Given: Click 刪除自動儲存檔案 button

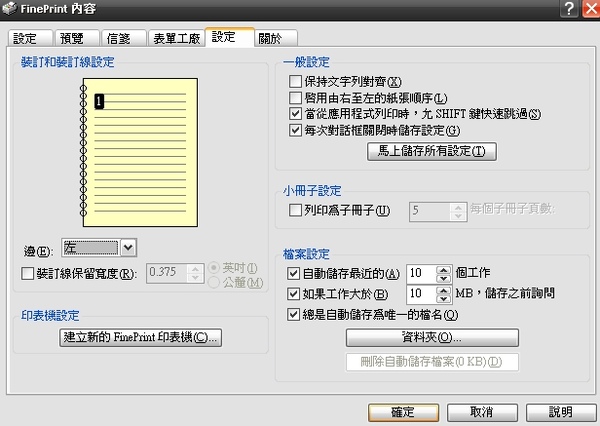Looking at the screenshot, I should pyautogui.click(x=432, y=362).
